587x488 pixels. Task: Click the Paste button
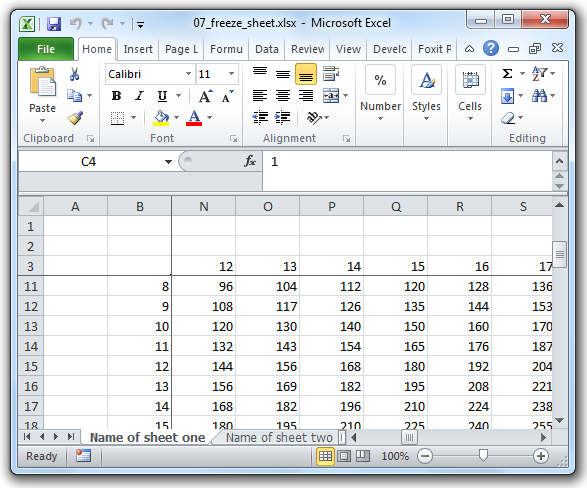42,95
